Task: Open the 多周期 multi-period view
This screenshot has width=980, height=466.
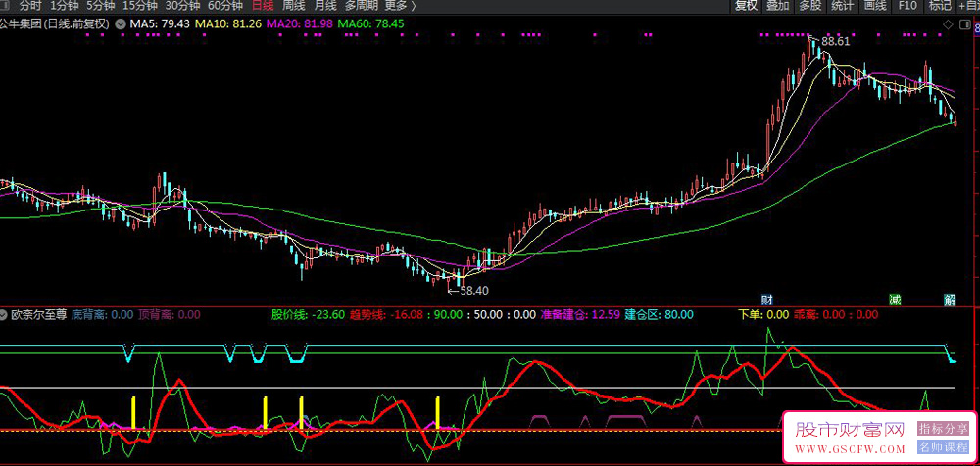Action: [362, 6]
